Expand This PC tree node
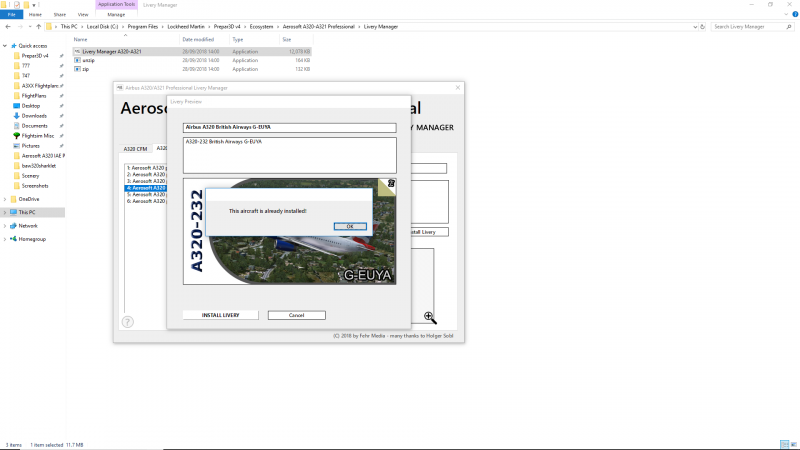Image resolution: width=800 pixels, height=450 pixels. (5, 212)
